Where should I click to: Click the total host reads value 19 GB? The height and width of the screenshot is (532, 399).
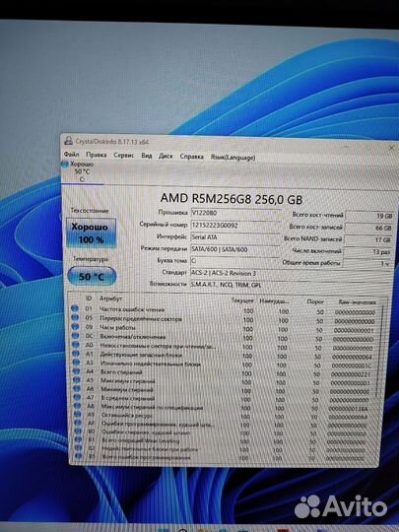click(x=369, y=216)
